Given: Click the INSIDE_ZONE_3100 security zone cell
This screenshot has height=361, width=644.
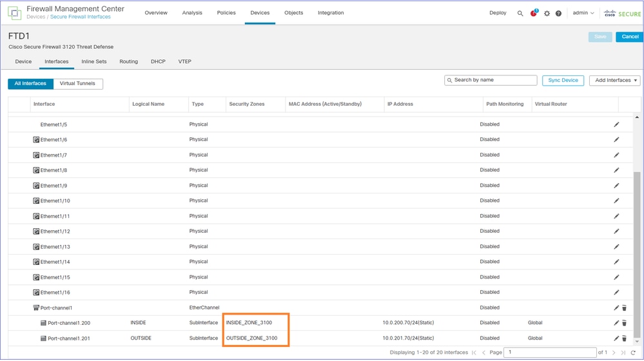Looking at the screenshot, I should pyautogui.click(x=249, y=323).
